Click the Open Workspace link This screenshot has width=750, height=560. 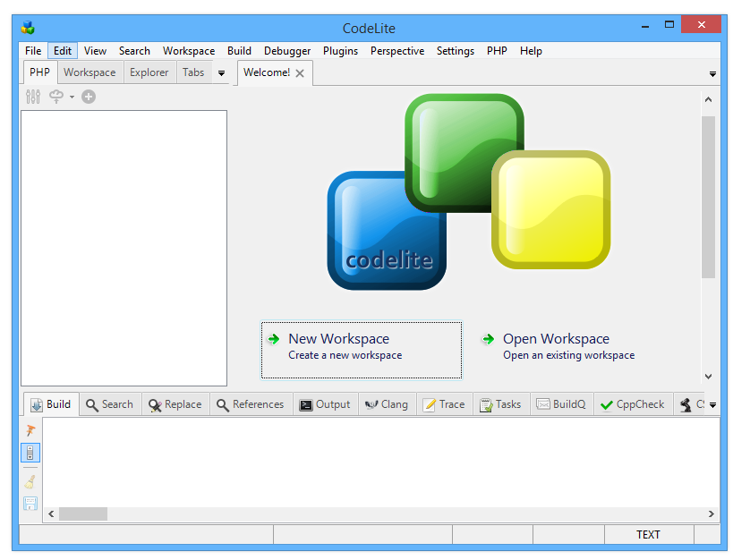[555, 339]
